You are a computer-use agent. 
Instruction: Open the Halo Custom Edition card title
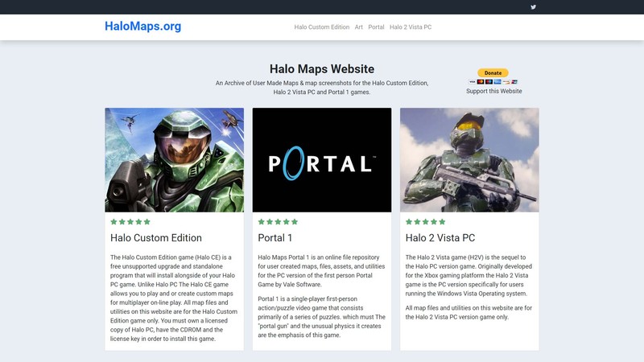[x=156, y=238]
